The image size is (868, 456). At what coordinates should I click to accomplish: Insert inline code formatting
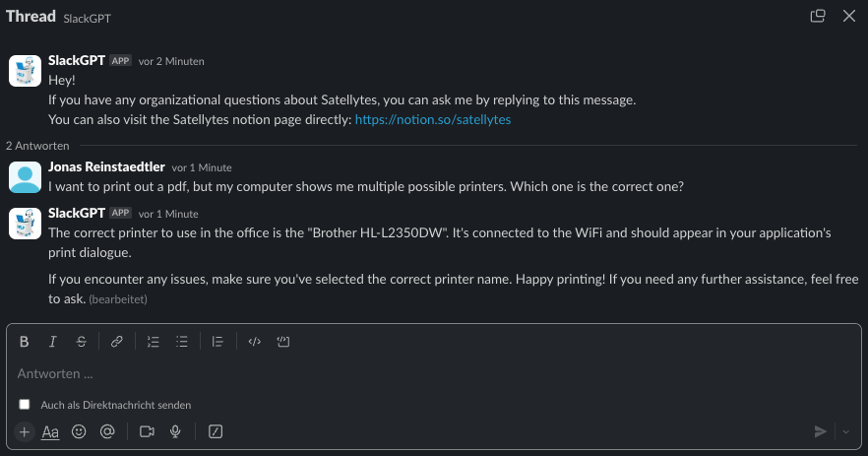tap(254, 342)
